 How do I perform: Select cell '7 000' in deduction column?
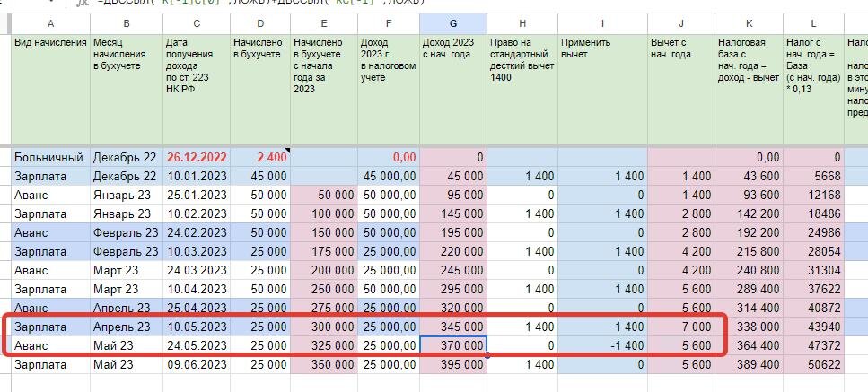click(x=681, y=327)
